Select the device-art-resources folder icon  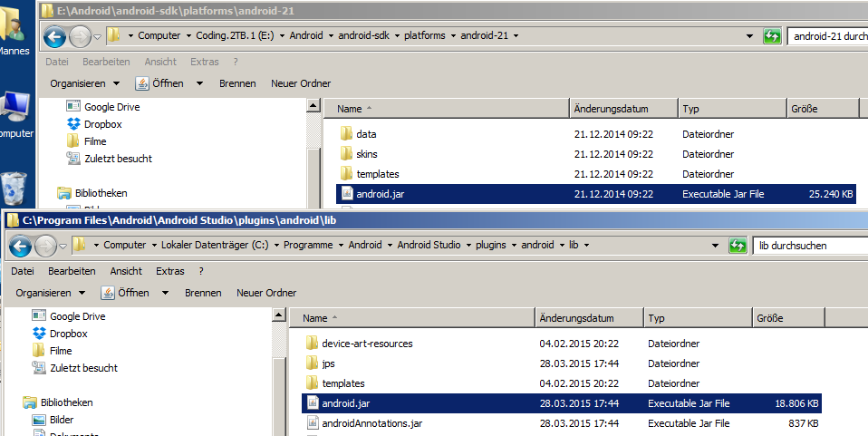click(313, 343)
